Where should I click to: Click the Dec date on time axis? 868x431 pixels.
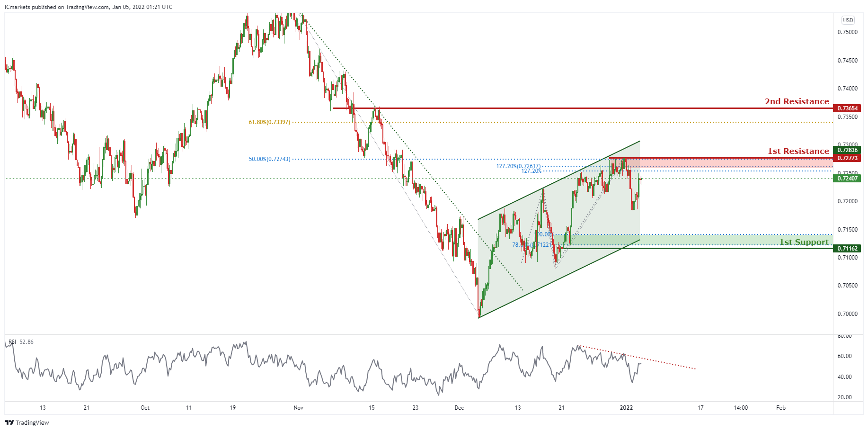click(459, 408)
